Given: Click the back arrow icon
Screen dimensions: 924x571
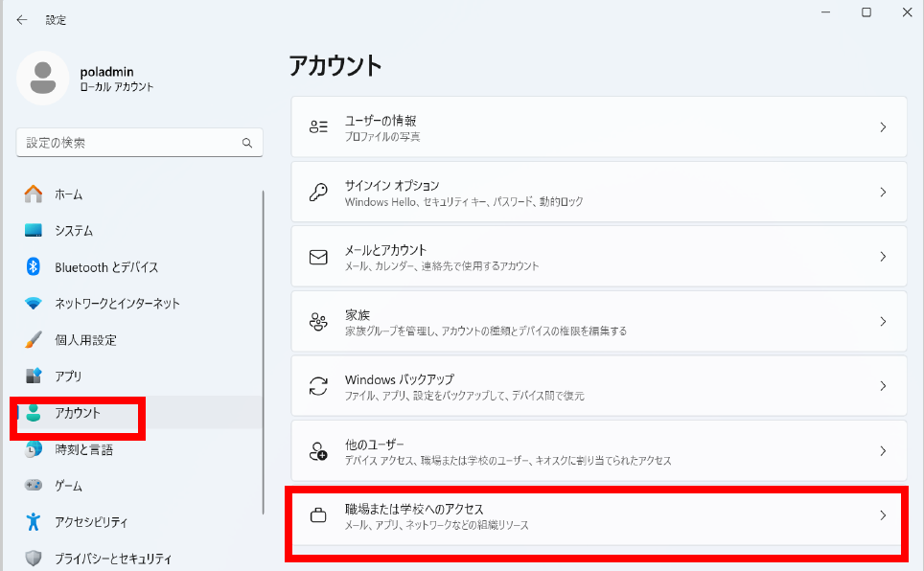Looking at the screenshot, I should (22, 20).
